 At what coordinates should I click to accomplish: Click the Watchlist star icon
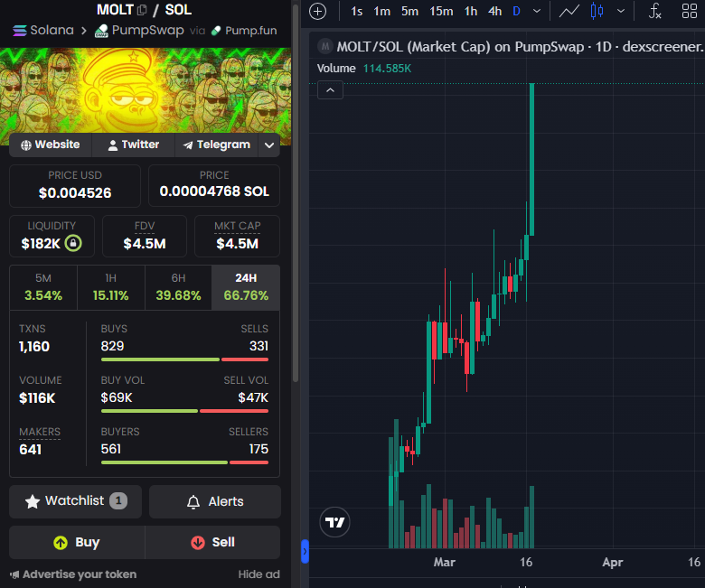click(33, 501)
